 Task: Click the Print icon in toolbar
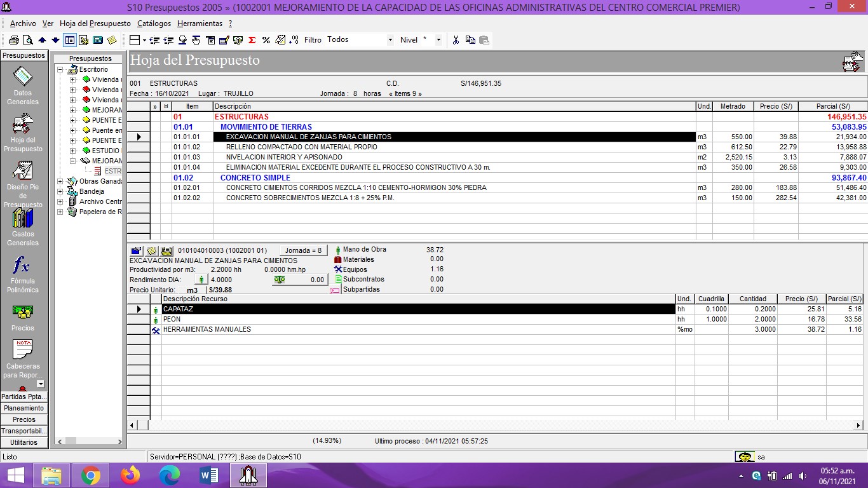(x=13, y=40)
